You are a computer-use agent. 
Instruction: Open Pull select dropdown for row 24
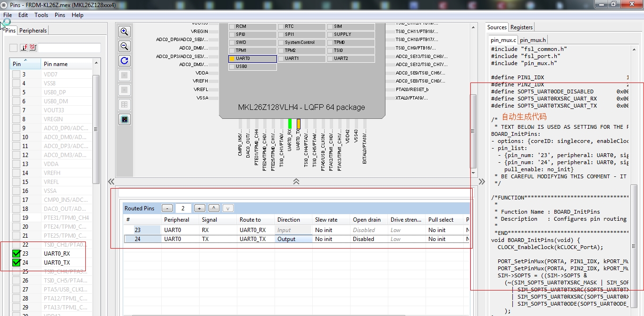(444, 239)
